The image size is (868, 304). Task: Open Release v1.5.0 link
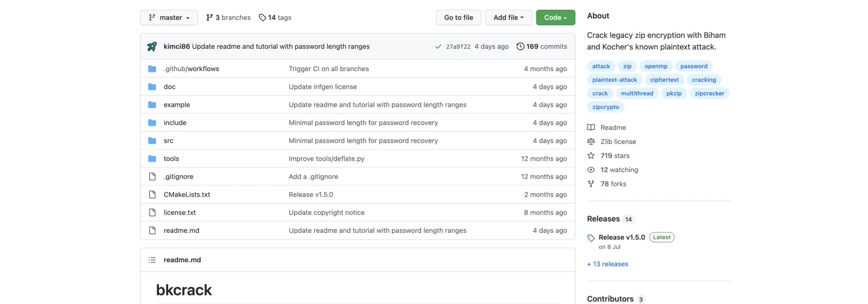pos(622,237)
